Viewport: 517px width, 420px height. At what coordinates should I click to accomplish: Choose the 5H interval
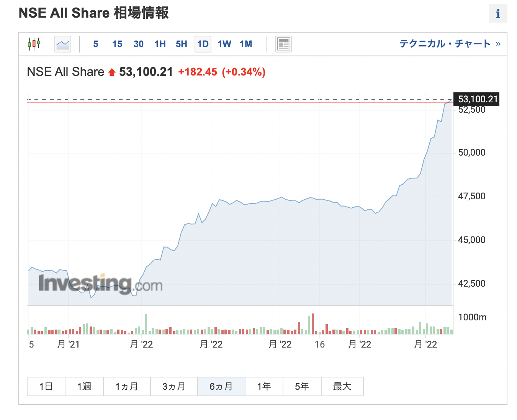point(182,44)
